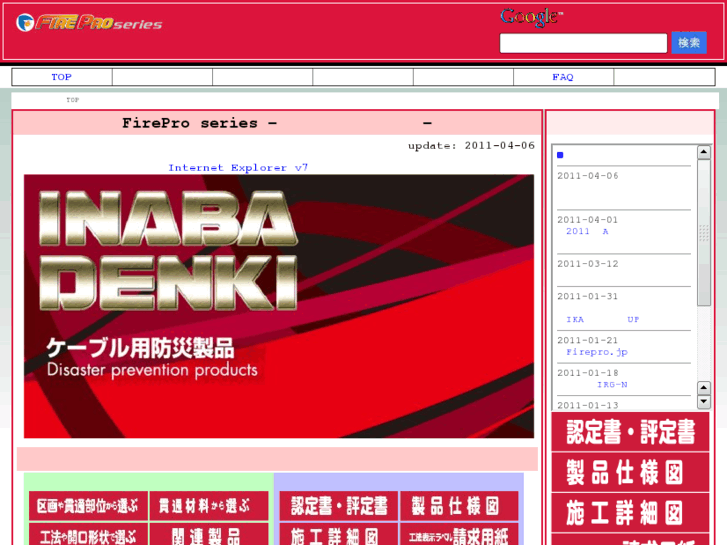727x545 pixels.
Task: Click the Google logo above search box
Action: pyautogui.click(x=531, y=18)
